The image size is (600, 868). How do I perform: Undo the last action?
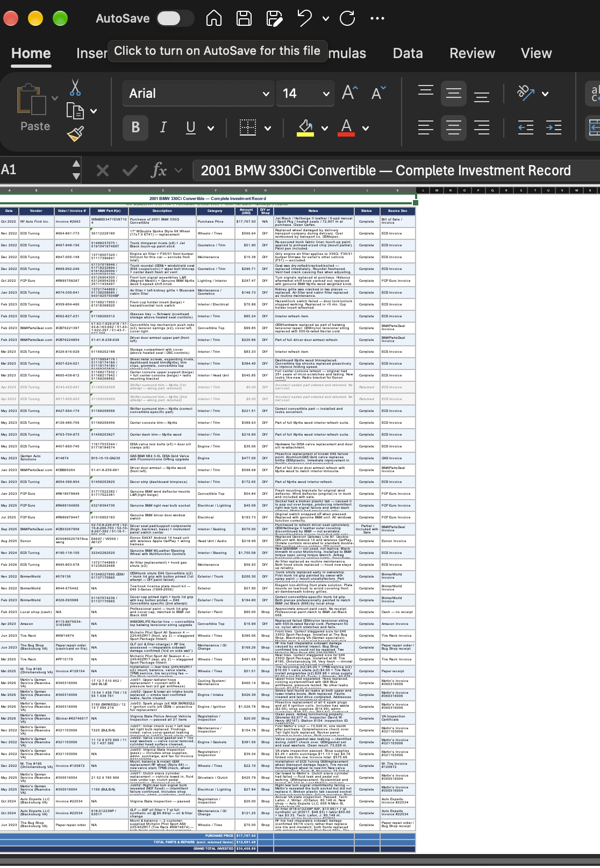[x=304, y=18]
